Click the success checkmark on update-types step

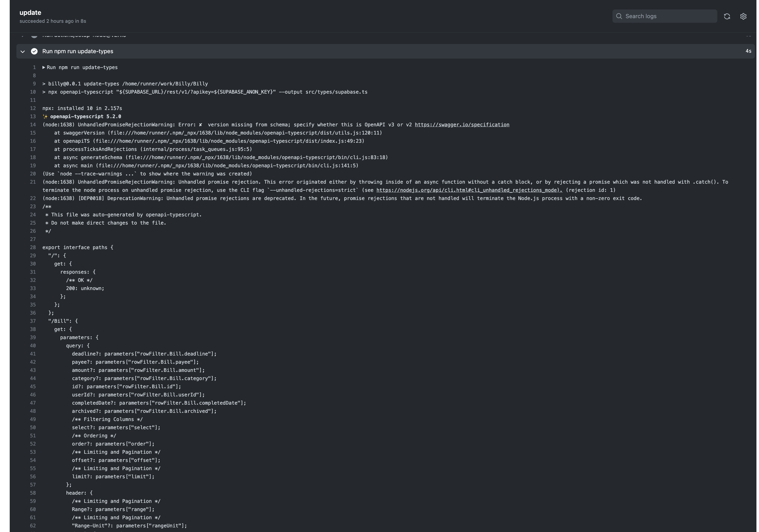(34, 51)
